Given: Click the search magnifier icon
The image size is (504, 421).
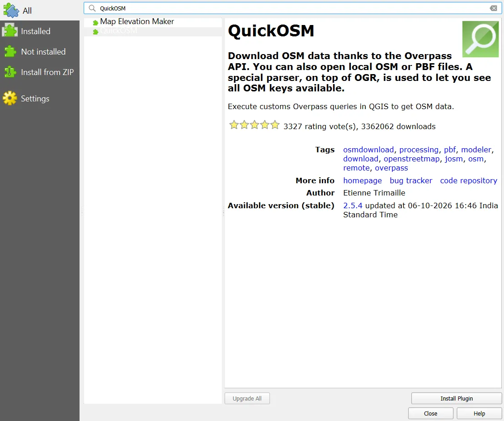Looking at the screenshot, I should 92,8.
